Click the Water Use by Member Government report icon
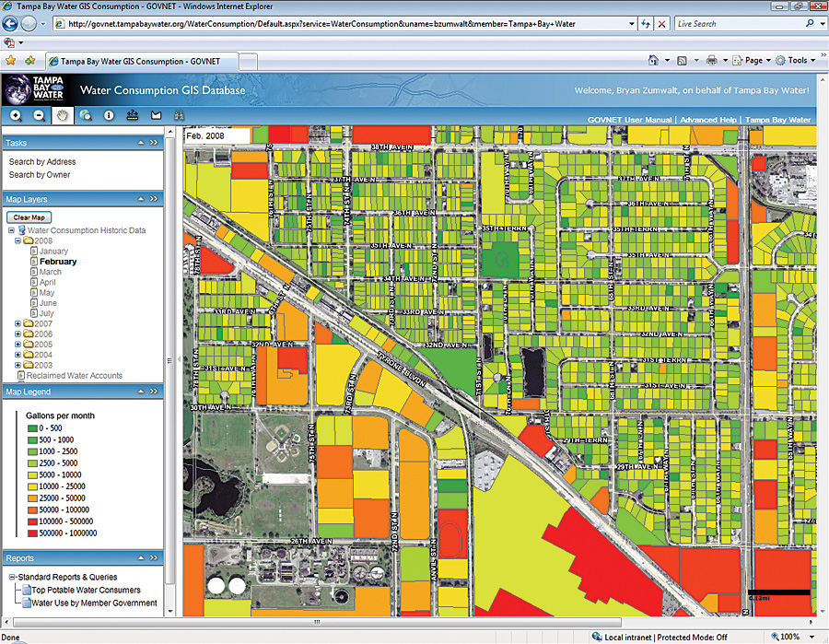Viewport: 829px width, 644px height. (x=26, y=603)
